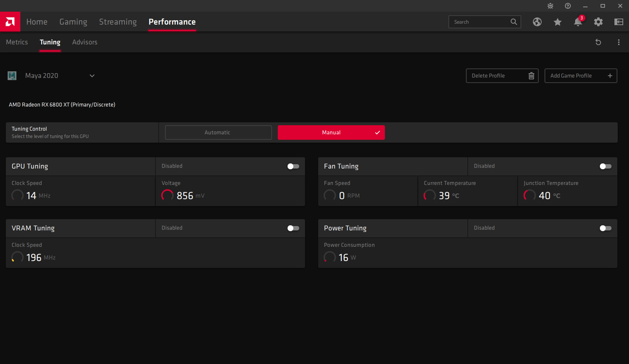629x364 pixels.
Task: Click the bug report icon
Action: [550, 6]
